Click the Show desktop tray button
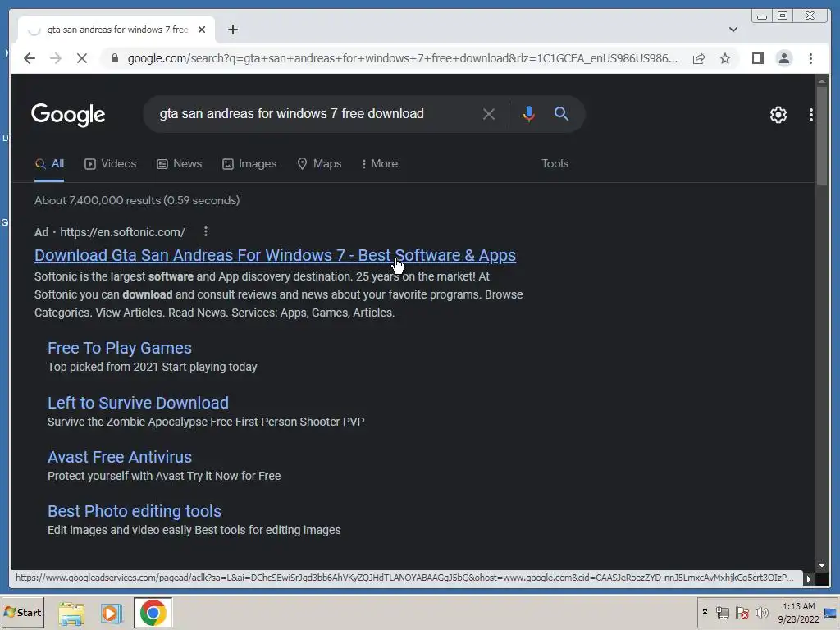Image resolution: width=840 pixels, height=630 pixels. (x=832, y=612)
